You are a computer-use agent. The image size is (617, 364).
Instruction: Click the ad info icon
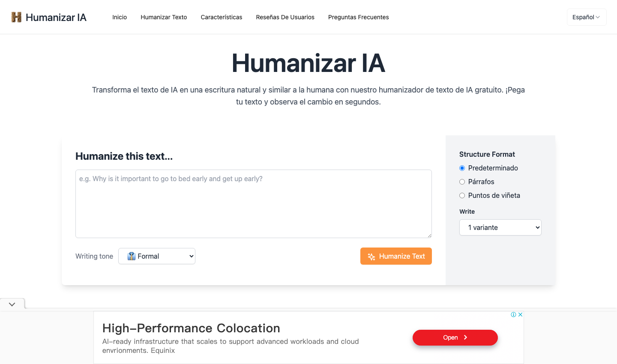(x=513, y=314)
